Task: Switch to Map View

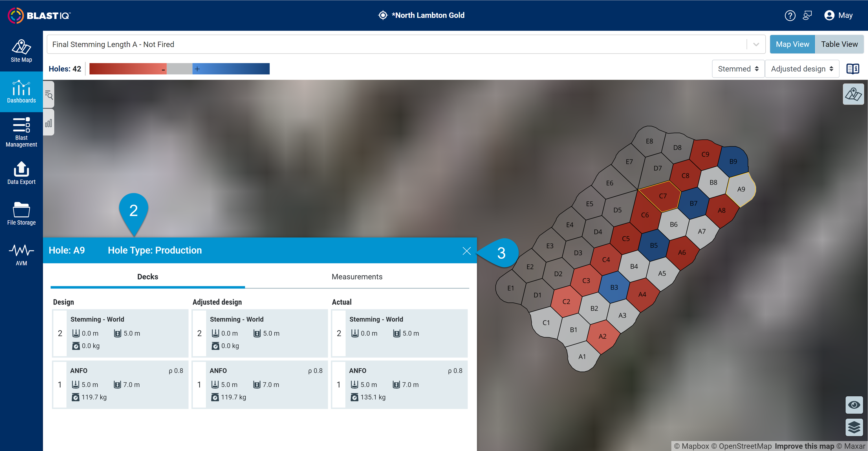Action: pyautogui.click(x=792, y=44)
